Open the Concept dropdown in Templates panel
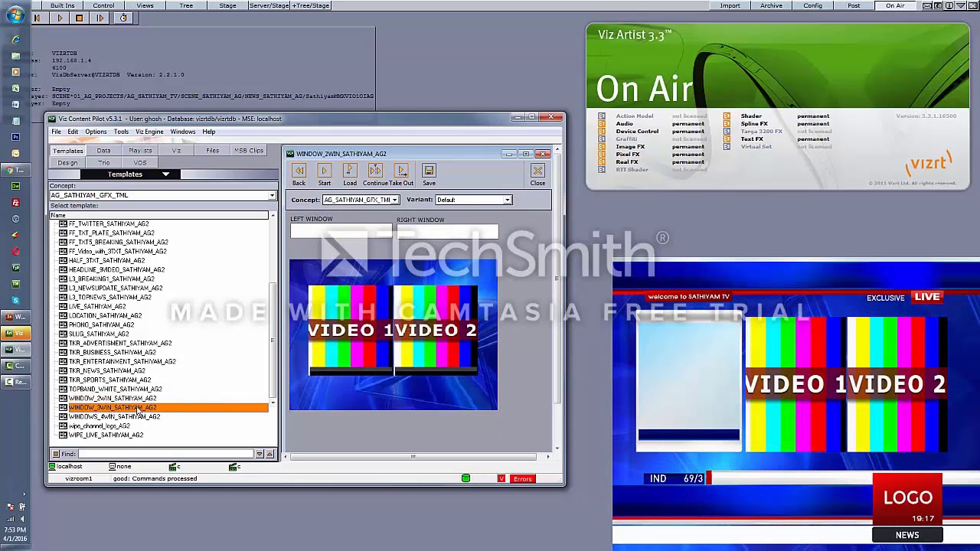 [x=272, y=195]
